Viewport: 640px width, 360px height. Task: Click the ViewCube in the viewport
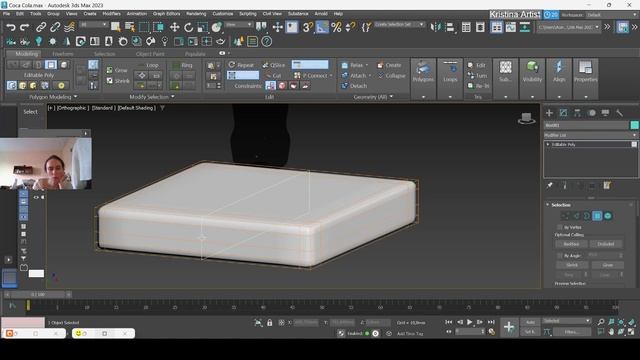pyautogui.click(x=527, y=118)
